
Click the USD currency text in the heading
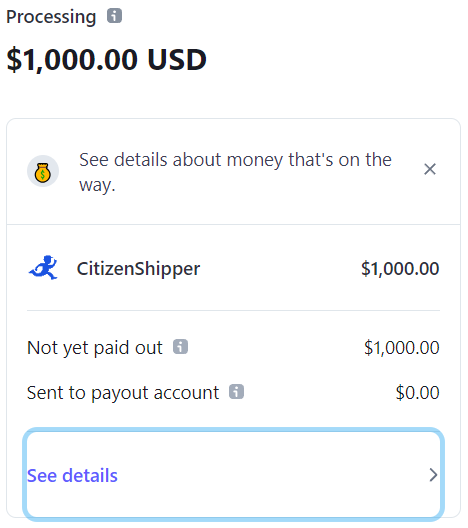177,60
